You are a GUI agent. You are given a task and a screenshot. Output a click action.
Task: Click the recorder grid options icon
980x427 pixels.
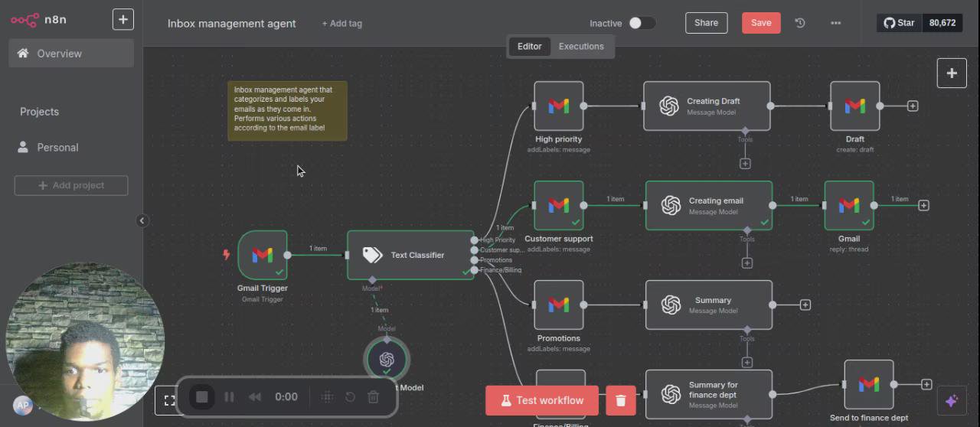[x=327, y=396]
